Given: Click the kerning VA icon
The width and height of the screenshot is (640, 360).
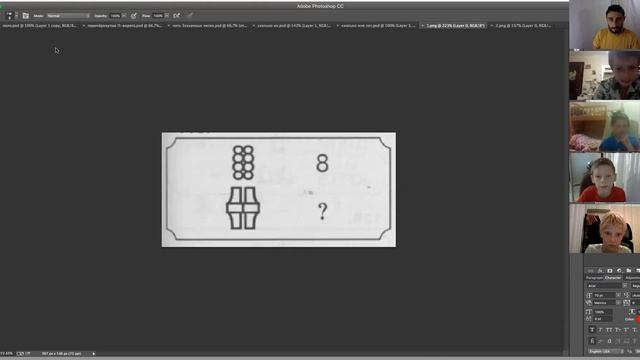Looking at the screenshot, I should (589, 303).
